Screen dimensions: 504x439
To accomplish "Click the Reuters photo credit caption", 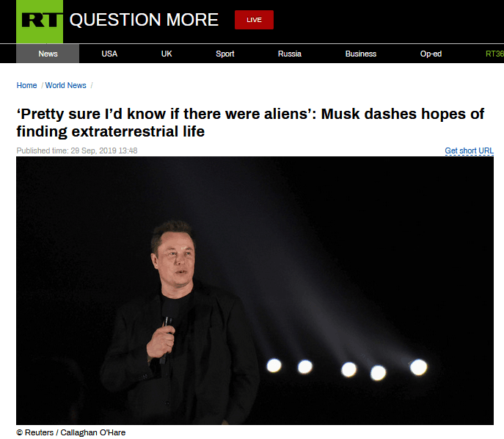I will (x=70, y=432).
